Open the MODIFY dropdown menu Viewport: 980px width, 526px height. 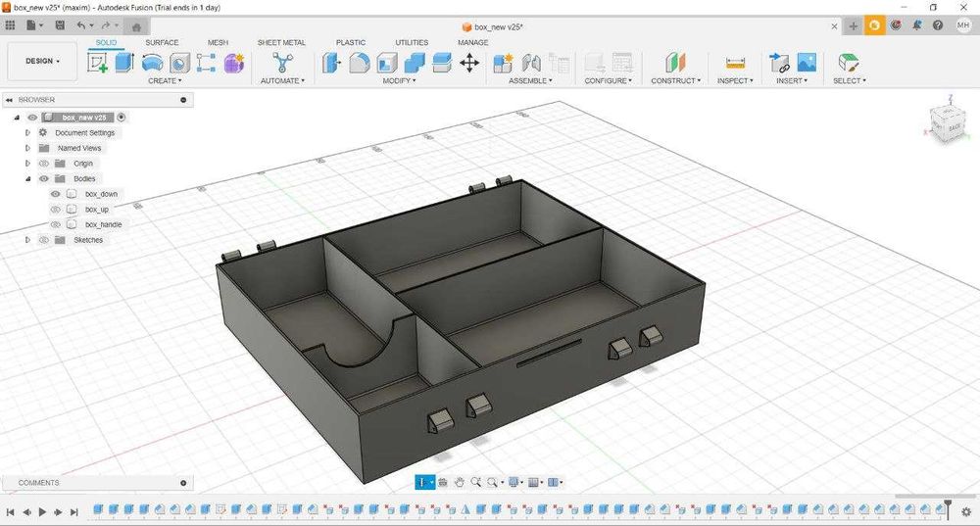pos(400,81)
